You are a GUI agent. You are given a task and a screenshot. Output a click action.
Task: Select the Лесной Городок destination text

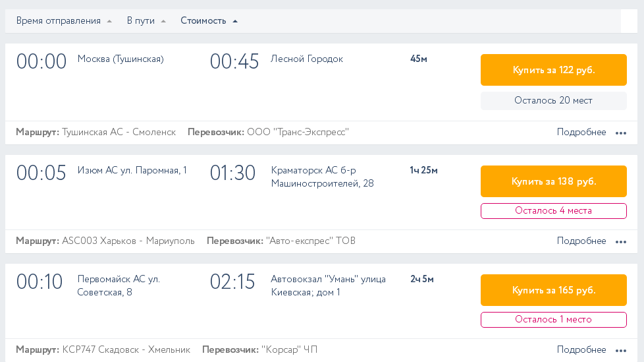(x=307, y=59)
